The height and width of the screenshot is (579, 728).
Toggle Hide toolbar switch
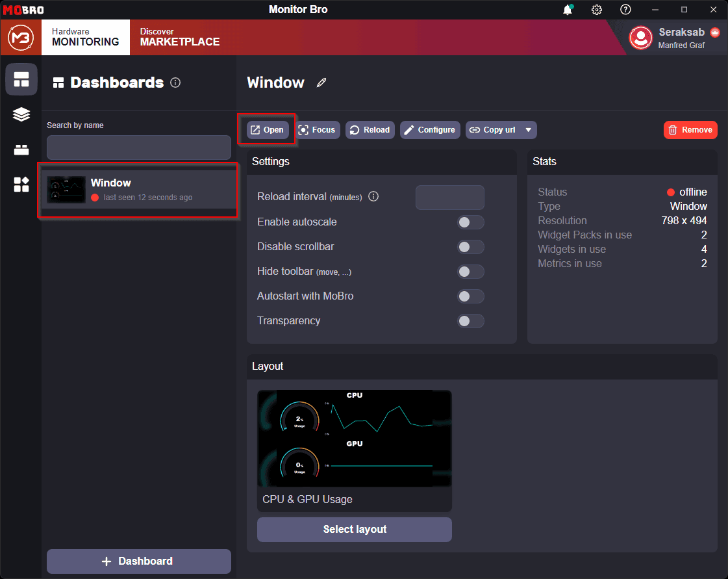pyautogui.click(x=470, y=272)
